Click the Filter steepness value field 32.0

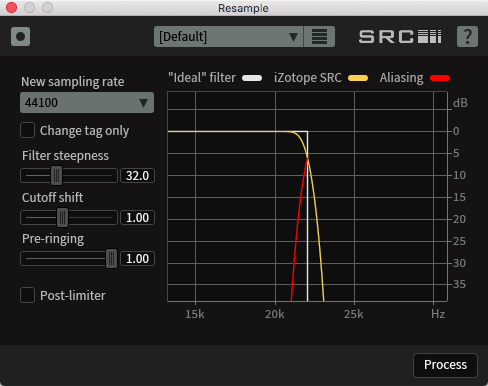click(137, 175)
